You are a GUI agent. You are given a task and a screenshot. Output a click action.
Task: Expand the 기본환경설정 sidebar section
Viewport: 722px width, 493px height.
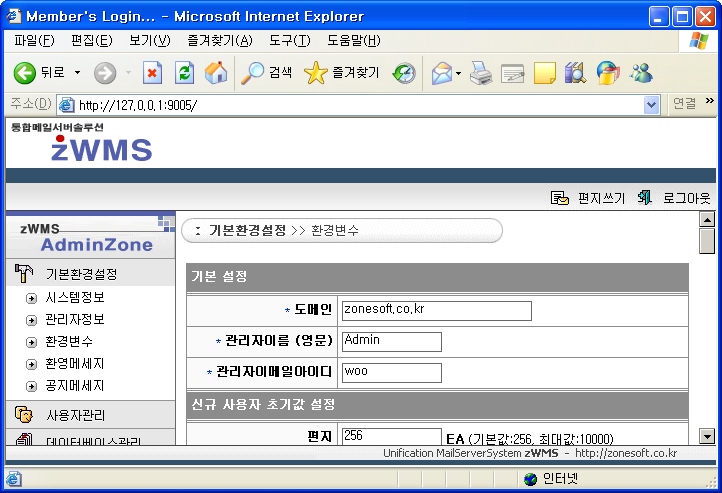(81, 274)
